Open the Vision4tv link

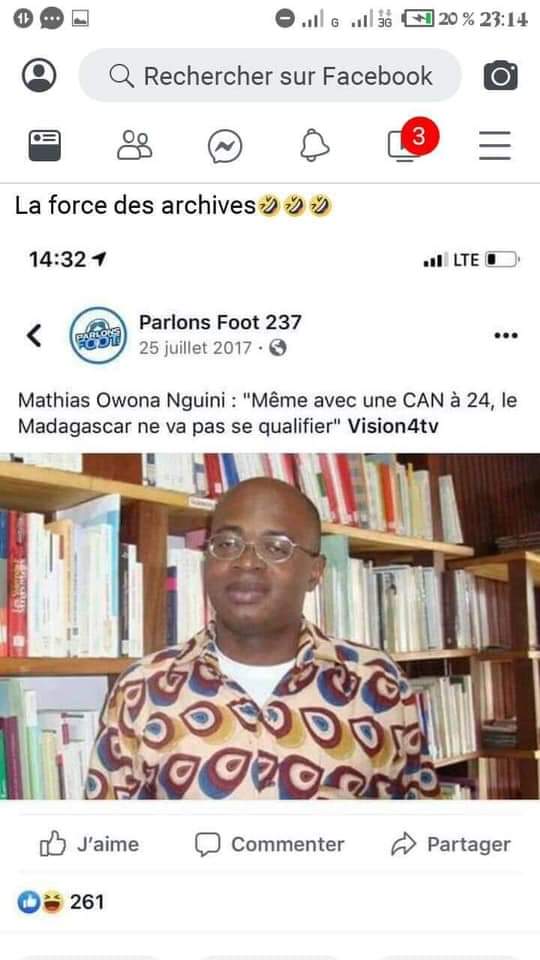pos(393,427)
